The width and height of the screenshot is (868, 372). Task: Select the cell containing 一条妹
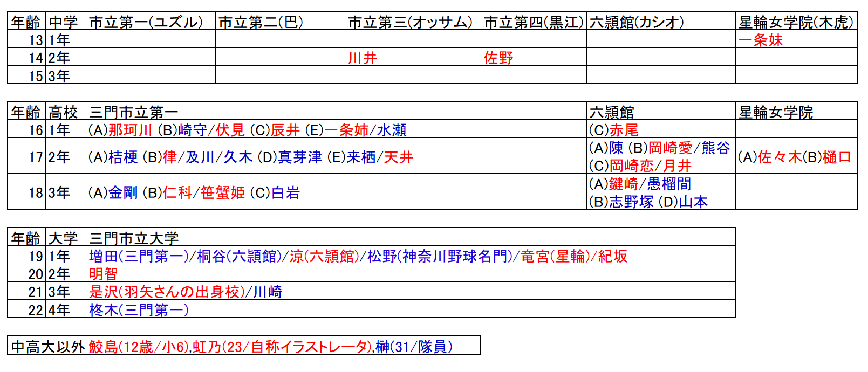tap(796, 39)
